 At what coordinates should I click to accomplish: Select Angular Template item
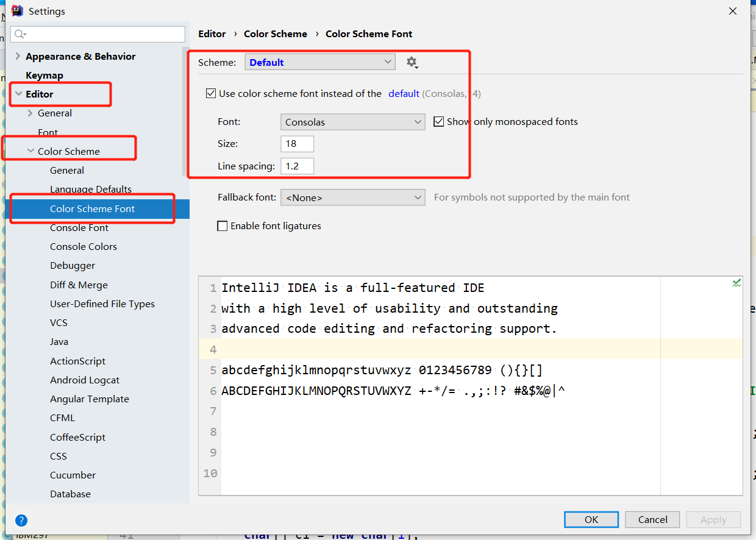coord(90,399)
